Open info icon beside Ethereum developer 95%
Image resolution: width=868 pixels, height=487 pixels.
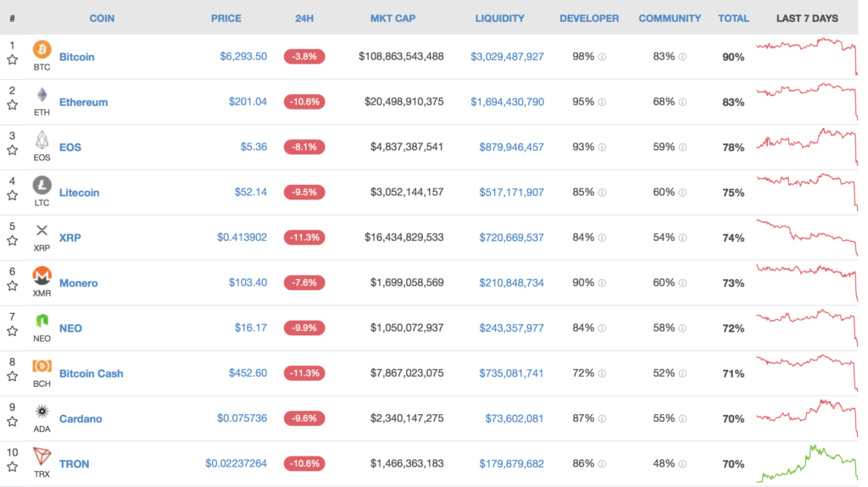603,102
